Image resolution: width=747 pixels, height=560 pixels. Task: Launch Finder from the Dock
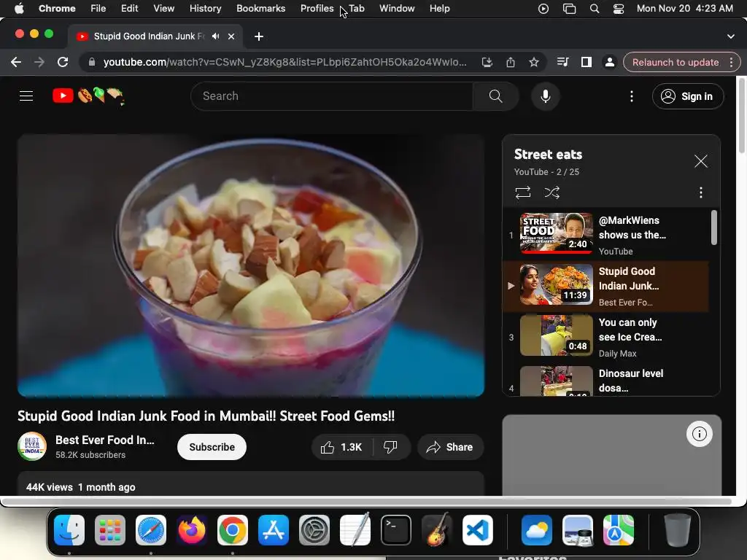click(x=69, y=530)
